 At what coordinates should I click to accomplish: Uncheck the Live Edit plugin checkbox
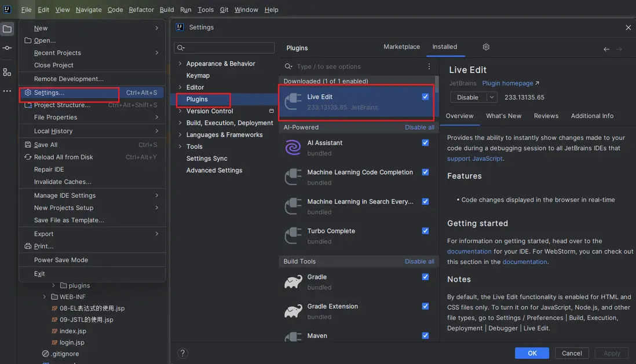(x=425, y=97)
